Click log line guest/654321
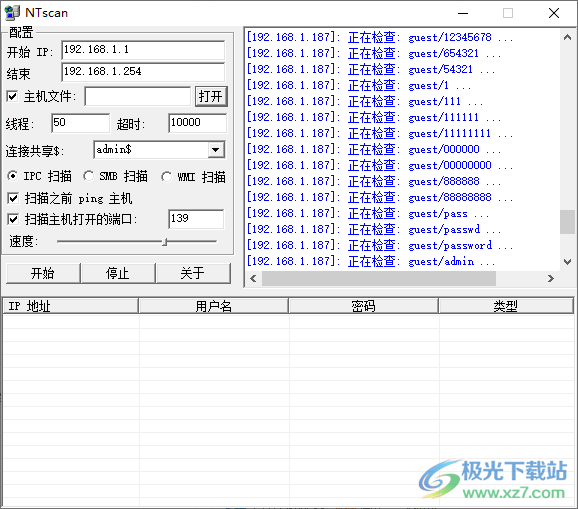Viewport: 578px width, 509px height. [374, 53]
